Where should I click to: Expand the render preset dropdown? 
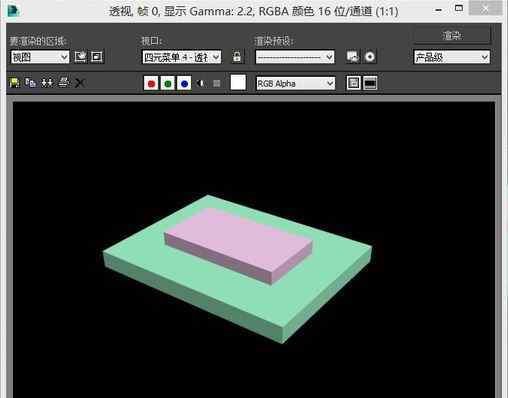coord(295,57)
